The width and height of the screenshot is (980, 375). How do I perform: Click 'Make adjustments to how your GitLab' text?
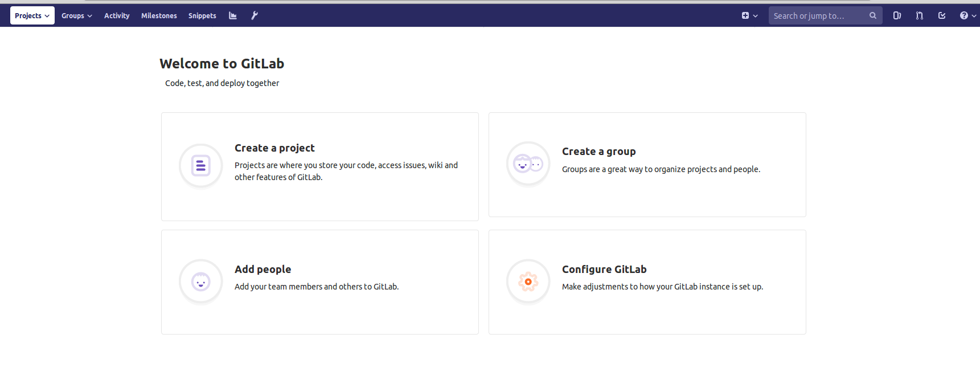pos(662,287)
